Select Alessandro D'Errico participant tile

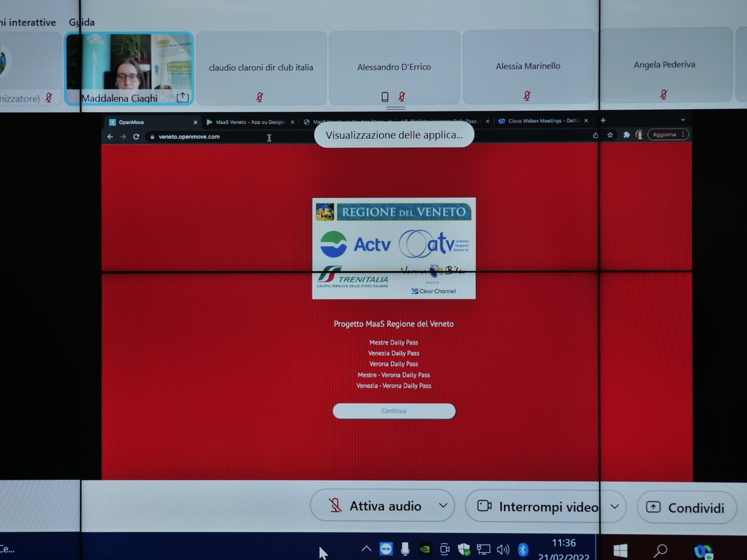pyautogui.click(x=394, y=67)
